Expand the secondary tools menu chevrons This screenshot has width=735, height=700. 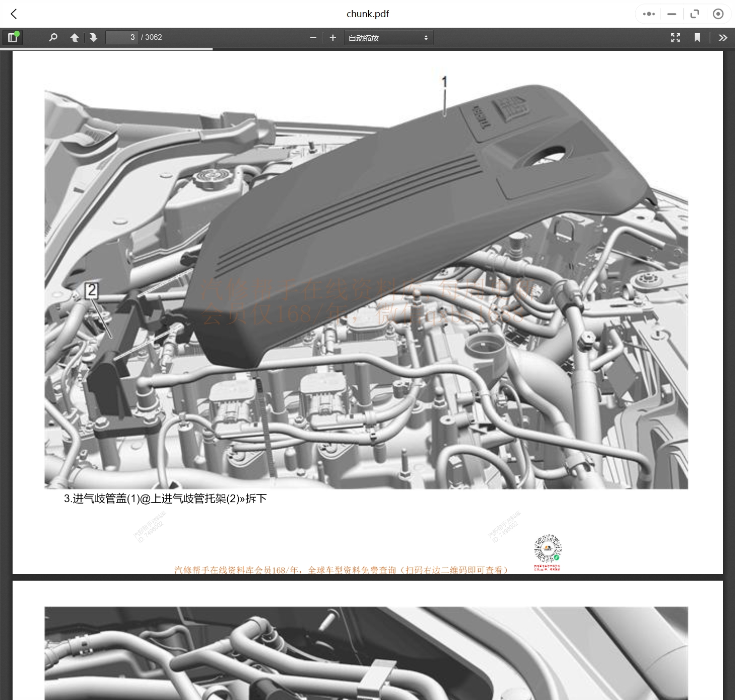coord(723,38)
